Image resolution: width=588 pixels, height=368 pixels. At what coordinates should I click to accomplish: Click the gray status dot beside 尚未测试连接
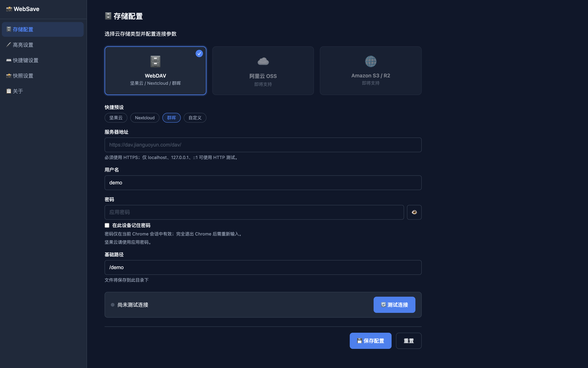tap(113, 305)
